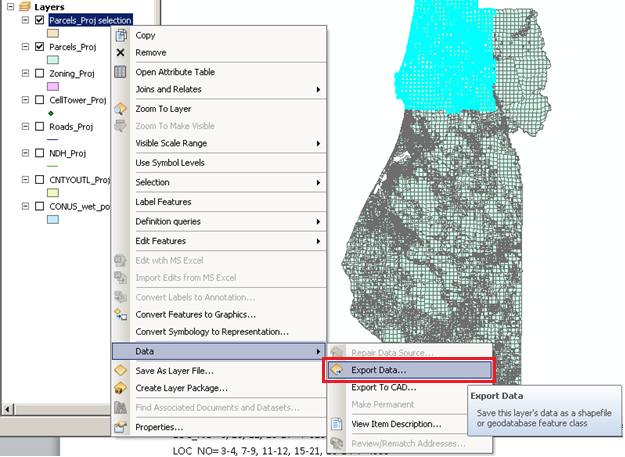The height and width of the screenshot is (457, 625).
Task: Click the Create Layer Package icon
Action: coord(121,388)
